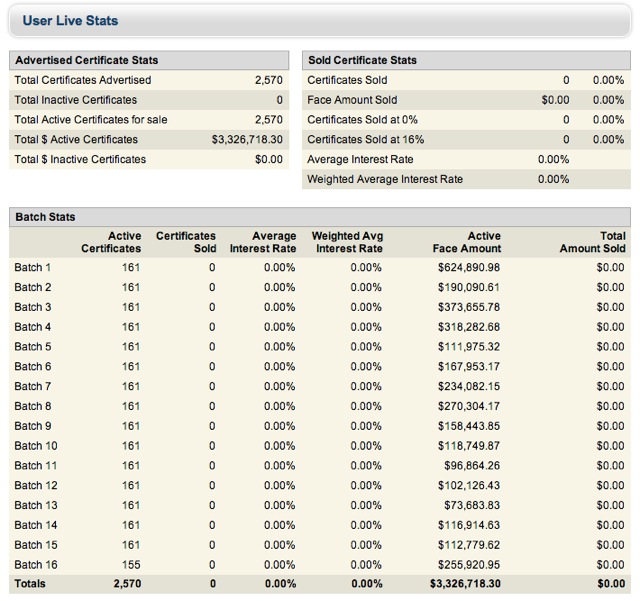Click the Certificates Sold at 0% label
The image size is (640, 601).
coord(362,120)
